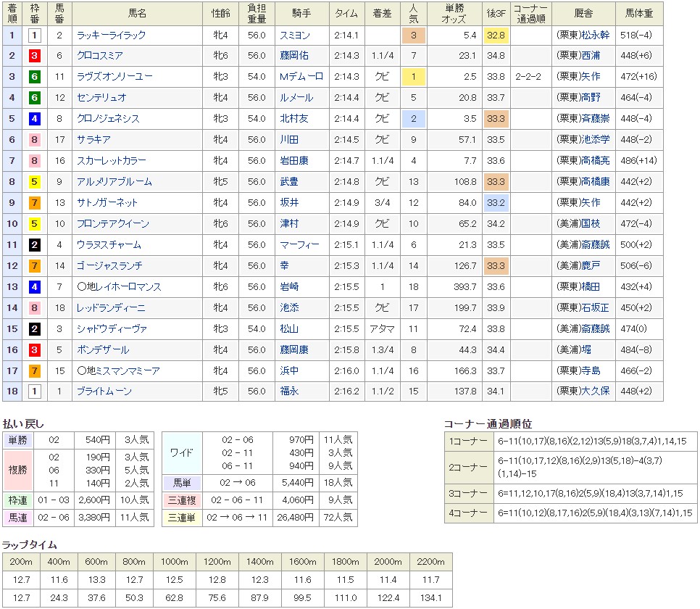This screenshot has width=700, height=609.
Task: Open horse link ミスマンマミーア
Action: tap(129, 371)
